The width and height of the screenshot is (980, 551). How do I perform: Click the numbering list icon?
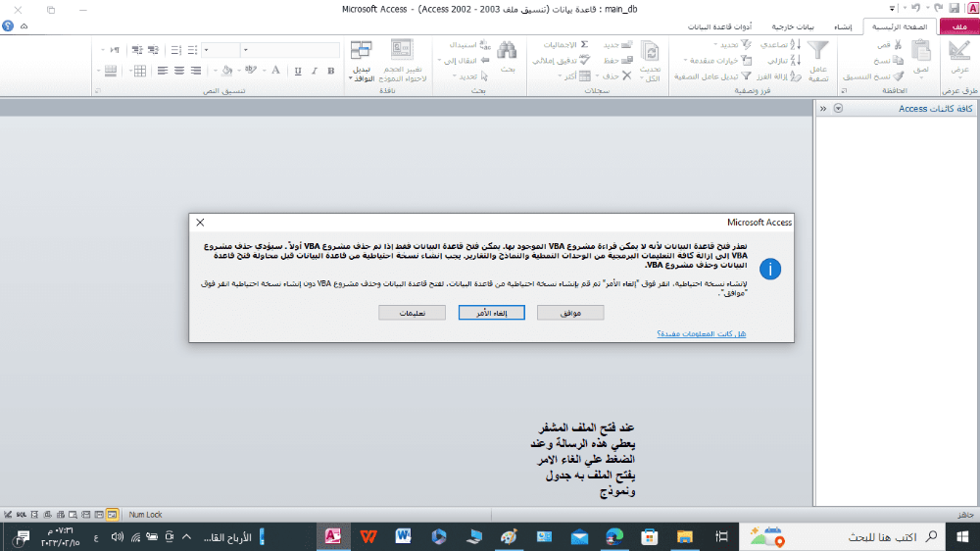pos(176,49)
